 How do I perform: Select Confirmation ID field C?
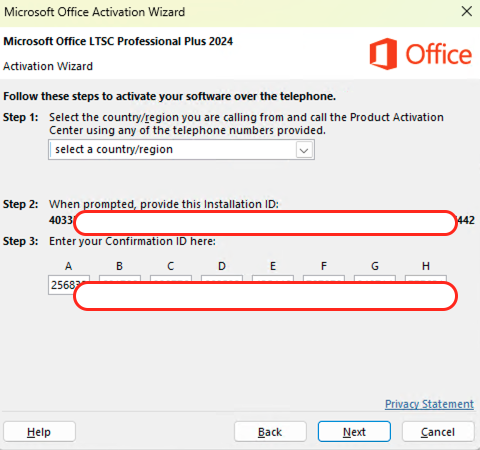coord(171,278)
